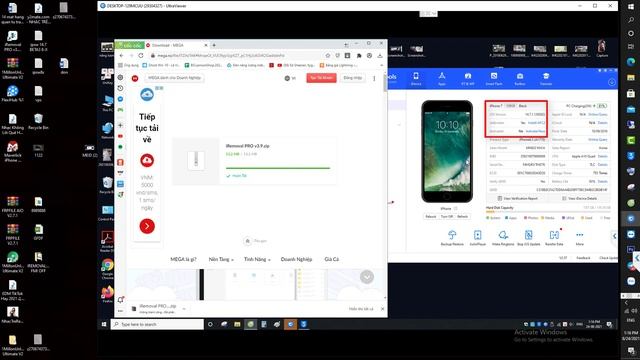Image resolution: width=640 pixels, height=360 pixels.
Task: Click Turn Off under the iPhone image
Action: point(447,216)
